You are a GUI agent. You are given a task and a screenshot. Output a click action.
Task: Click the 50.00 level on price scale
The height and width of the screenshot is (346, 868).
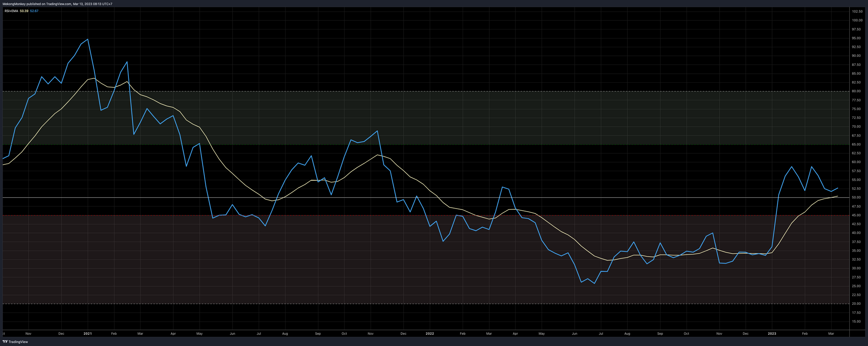[x=857, y=197]
